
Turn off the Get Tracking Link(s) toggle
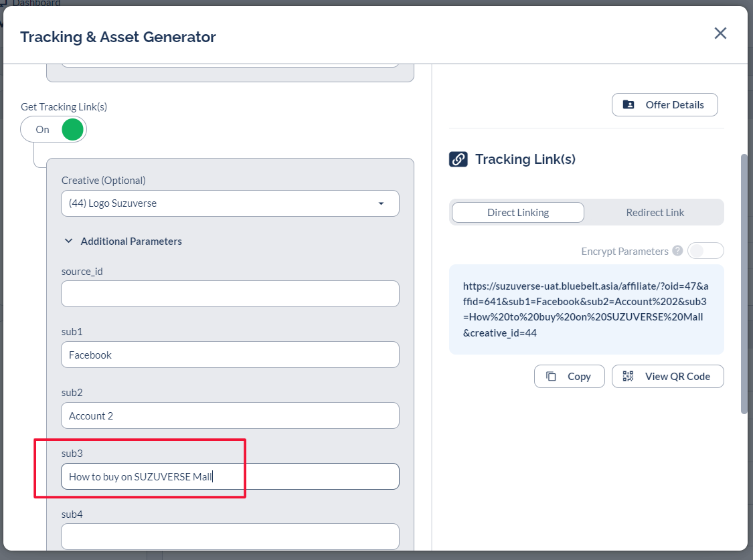click(54, 129)
